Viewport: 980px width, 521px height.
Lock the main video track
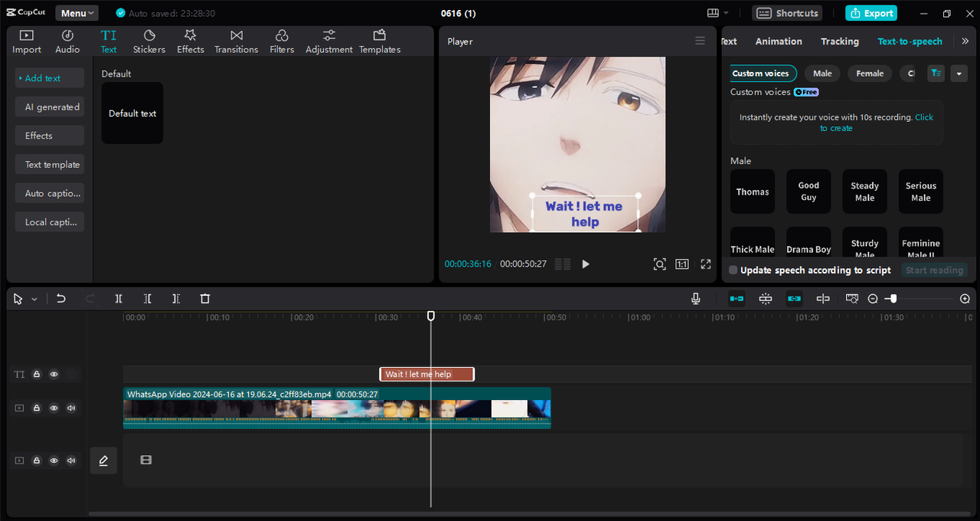[x=36, y=408]
